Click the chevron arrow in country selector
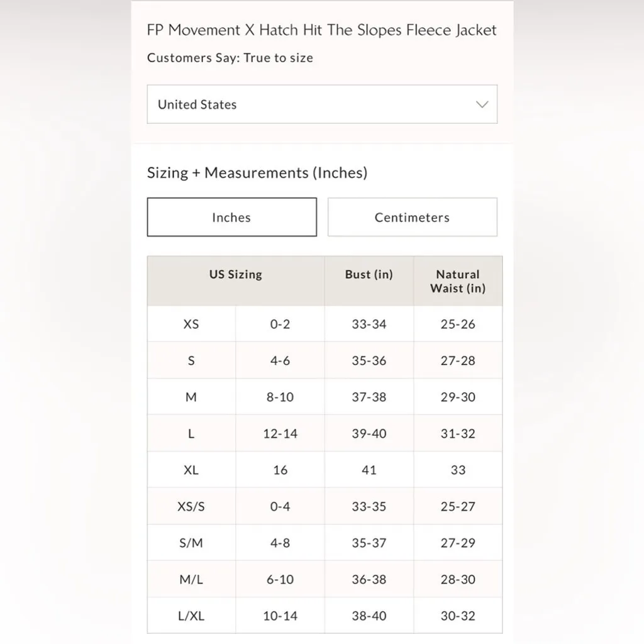Image resolution: width=644 pixels, height=644 pixels. (482, 104)
